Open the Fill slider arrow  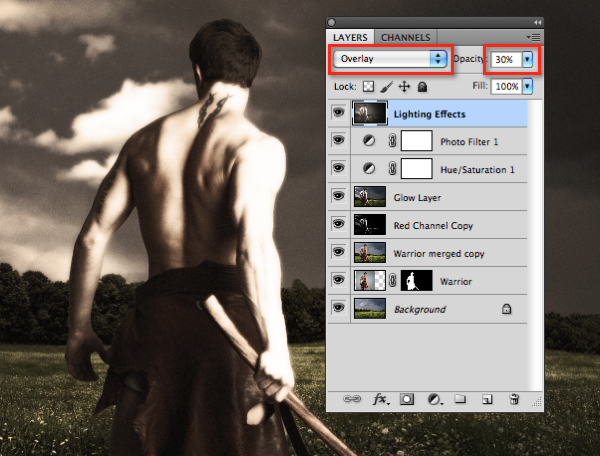527,86
